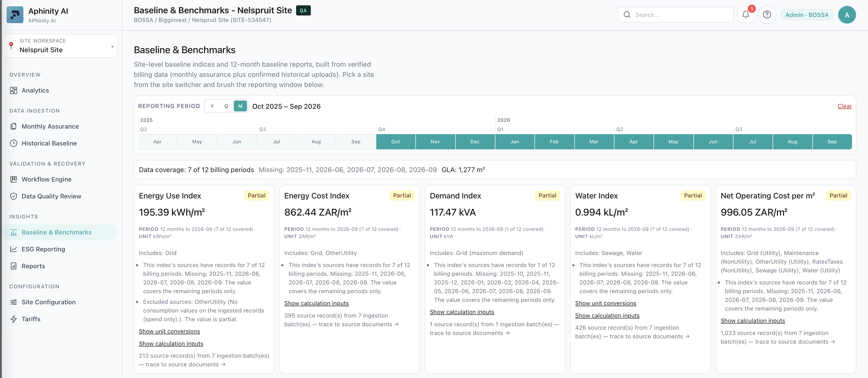
Task: Open the Reports page
Action: click(x=60, y=266)
